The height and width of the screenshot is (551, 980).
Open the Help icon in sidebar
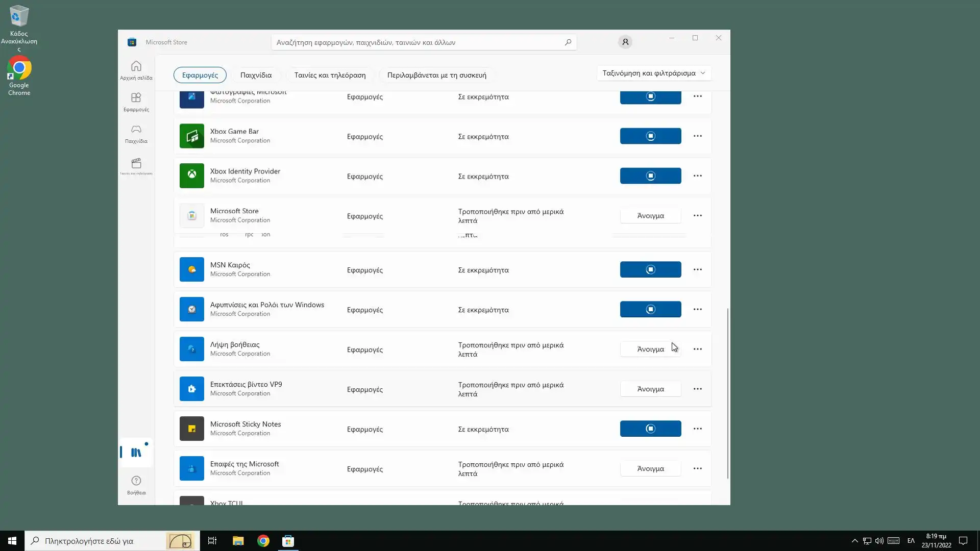point(136,485)
